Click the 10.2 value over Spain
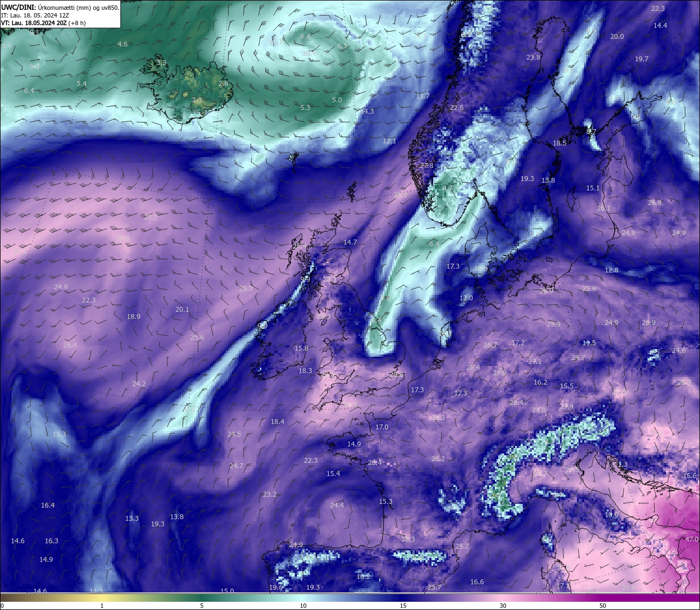700x610 pixels. point(363,576)
